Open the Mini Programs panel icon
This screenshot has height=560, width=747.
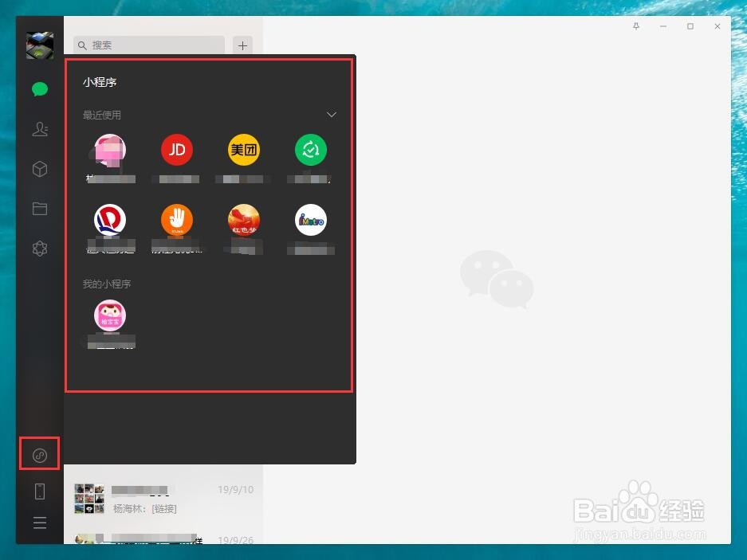click(40, 456)
